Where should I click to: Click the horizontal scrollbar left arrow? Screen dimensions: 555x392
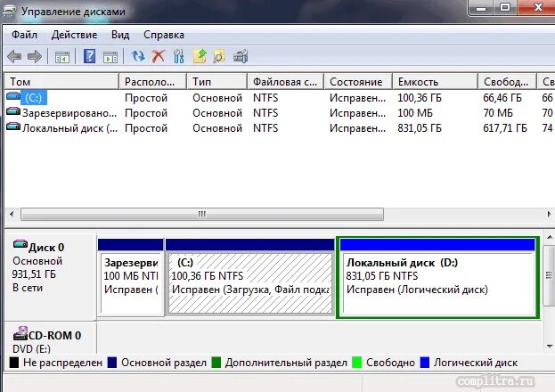(12, 214)
